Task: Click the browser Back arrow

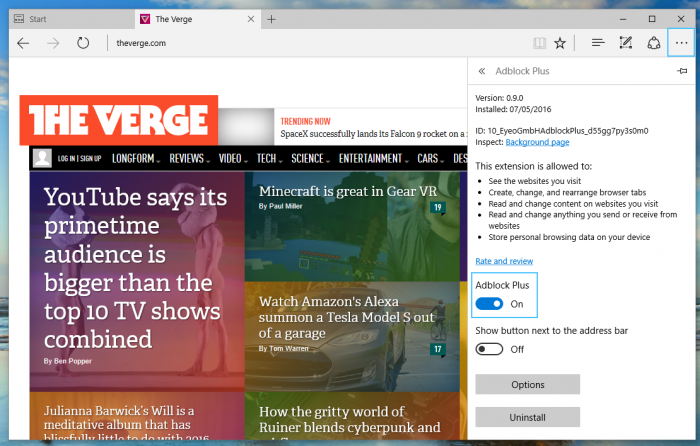Action: click(x=23, y=43)
